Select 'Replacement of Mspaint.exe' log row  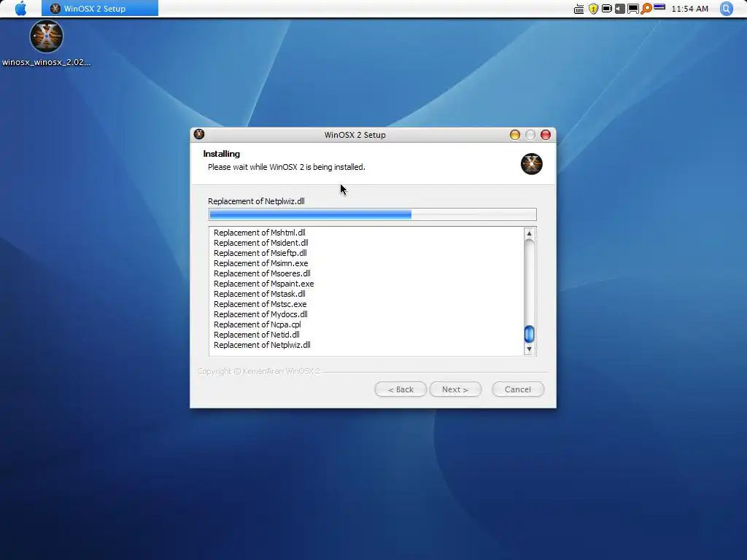click(x=263, y=284)
